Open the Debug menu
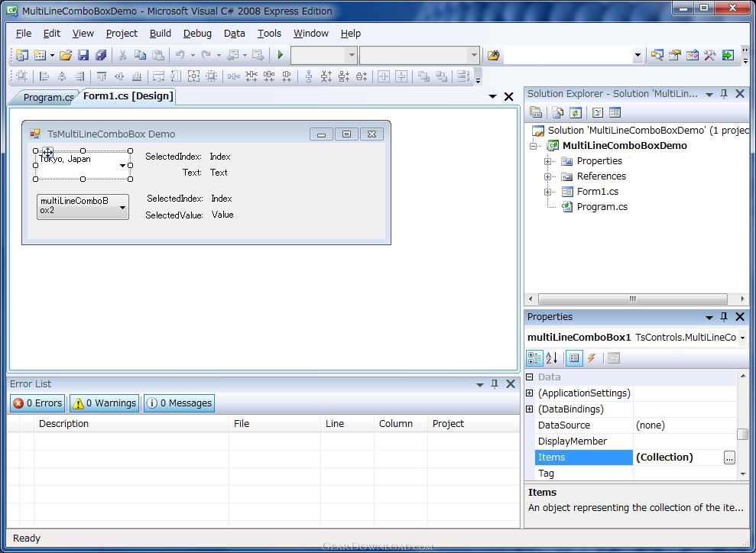Viewport: 756px width, 553px height. 197,34
